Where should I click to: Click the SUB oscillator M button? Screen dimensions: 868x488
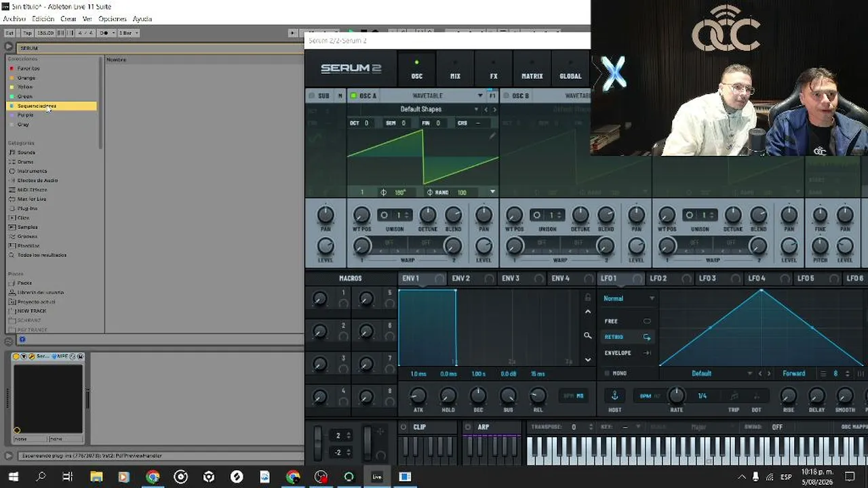340,96
